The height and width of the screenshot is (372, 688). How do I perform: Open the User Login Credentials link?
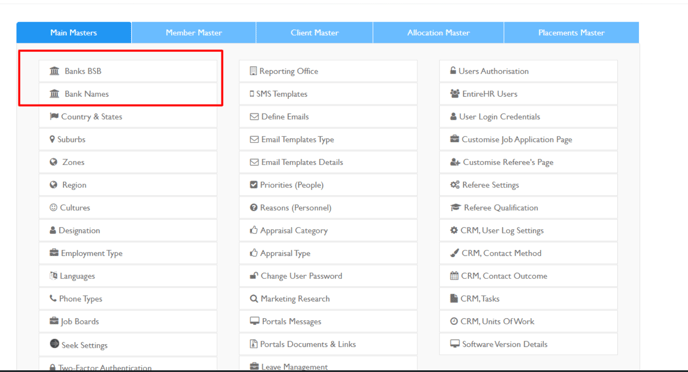coord(528,117)
